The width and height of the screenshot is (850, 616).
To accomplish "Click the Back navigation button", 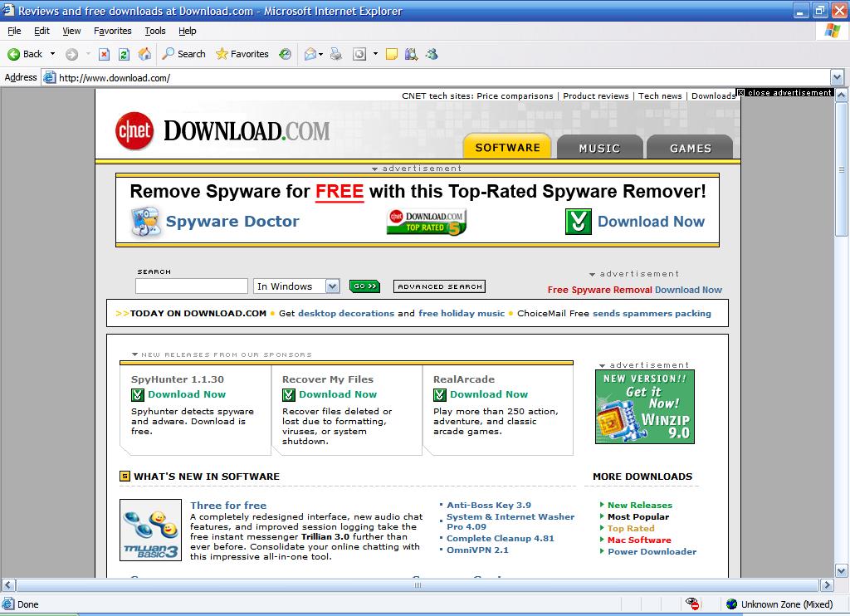I will [24, 54].
